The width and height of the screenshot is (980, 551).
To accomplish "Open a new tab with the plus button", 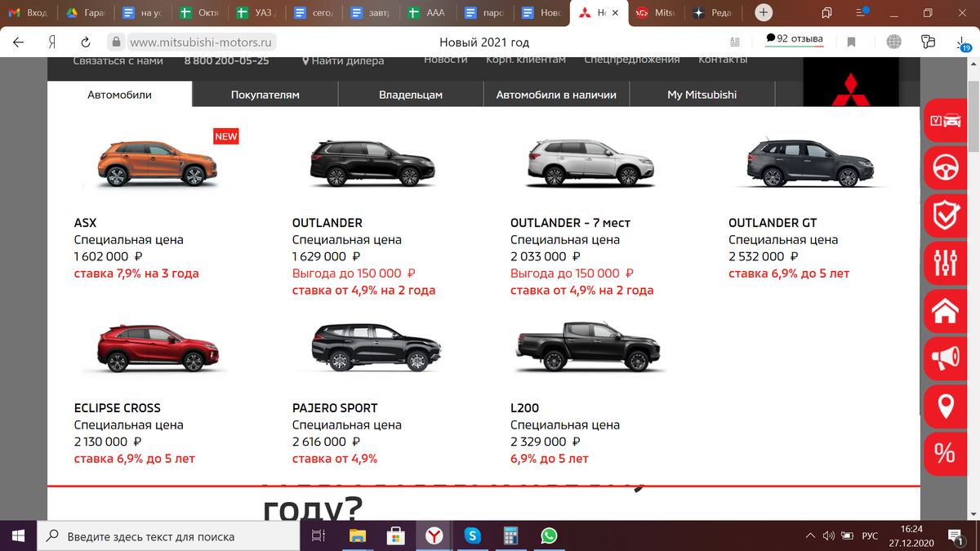I will tap(764, 13).
